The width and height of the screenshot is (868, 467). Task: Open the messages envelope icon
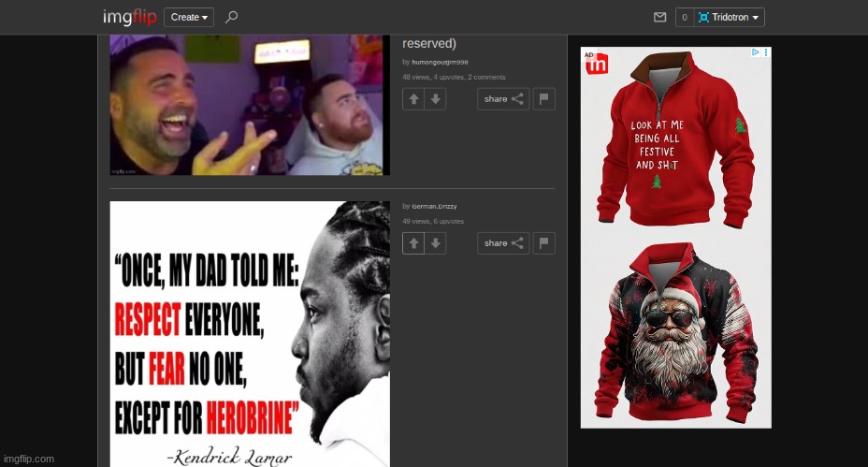[x=659, y=17]
